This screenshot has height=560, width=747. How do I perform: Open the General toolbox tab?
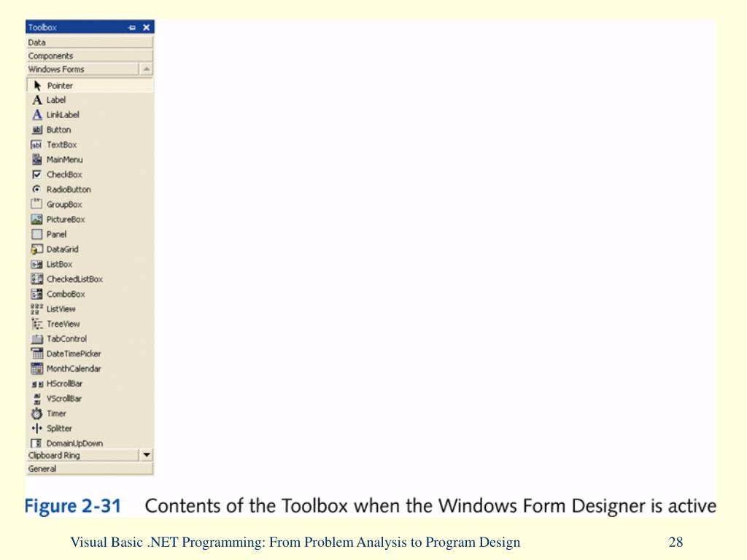pos(90,469)
